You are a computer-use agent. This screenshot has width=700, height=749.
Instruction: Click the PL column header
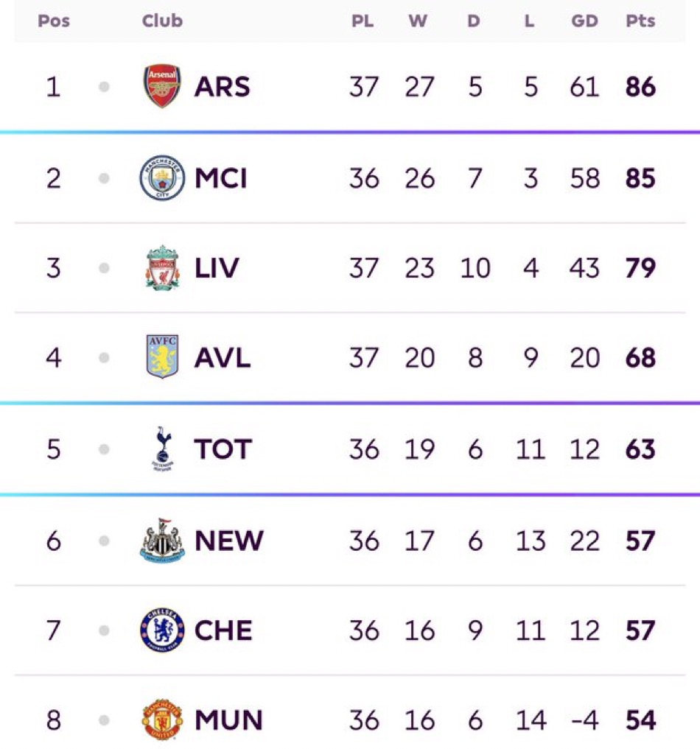pyautogui.click(x=362, y=21)
